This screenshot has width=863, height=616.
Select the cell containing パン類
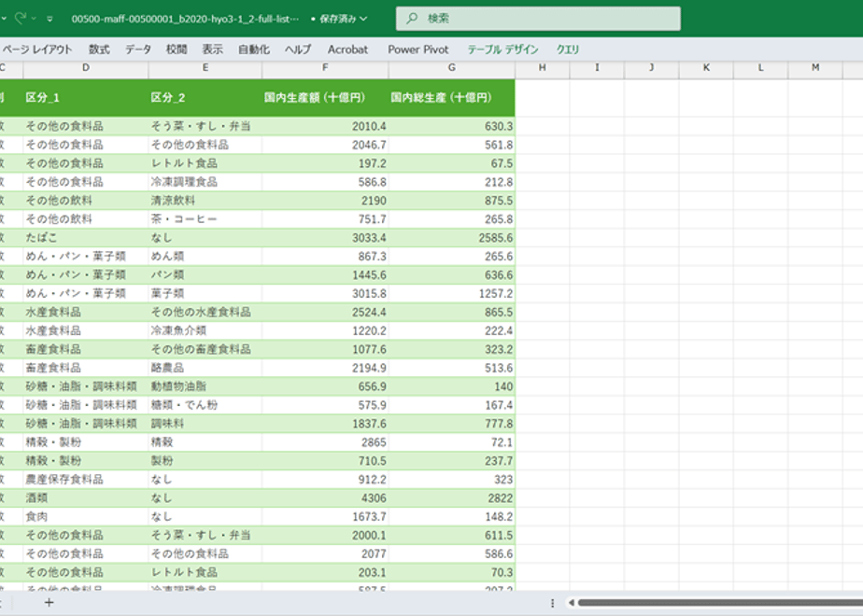point(205,274)
